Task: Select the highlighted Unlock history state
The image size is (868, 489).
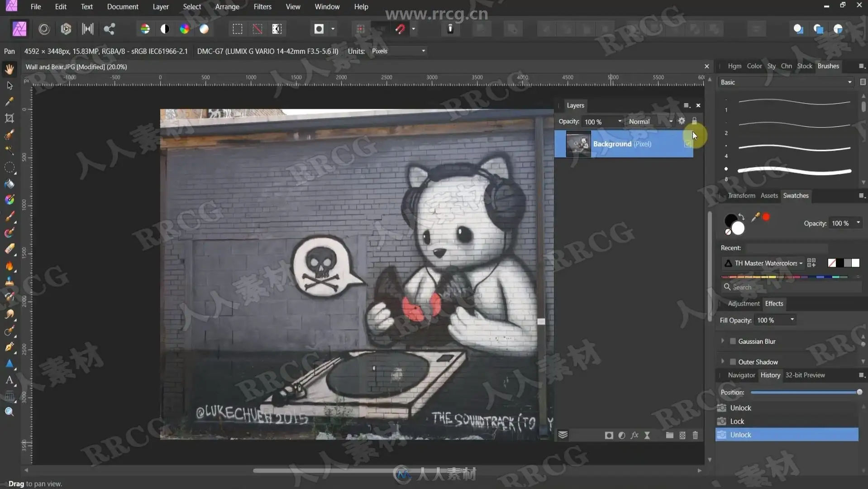Action: click(787, 435)
